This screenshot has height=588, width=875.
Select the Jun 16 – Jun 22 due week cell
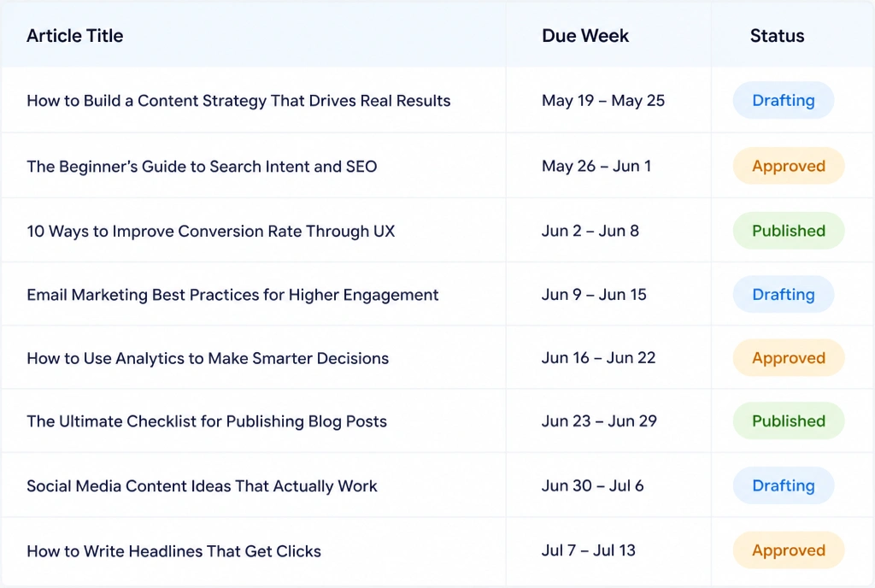(x=598, y=357)
